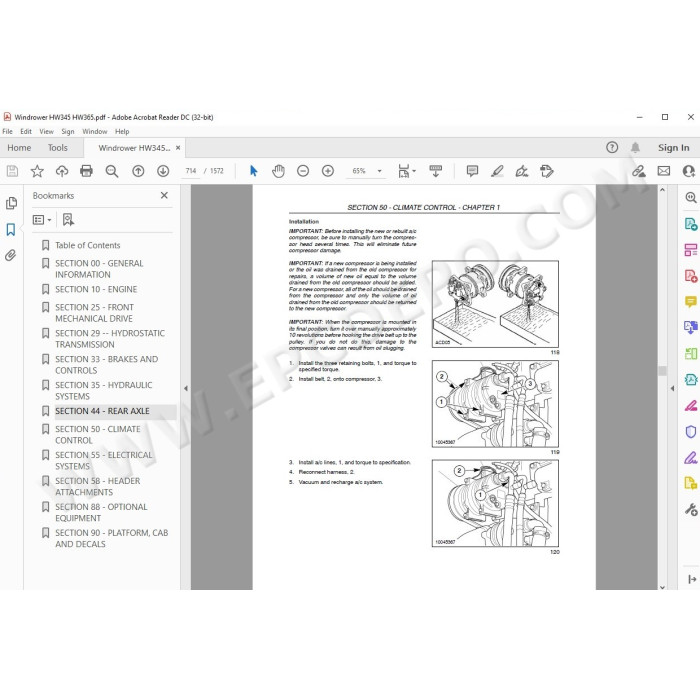Jump to SECTION 29 HYDROSTATIC TRANSMISSION
700x700 pixels.
(110, 339)
